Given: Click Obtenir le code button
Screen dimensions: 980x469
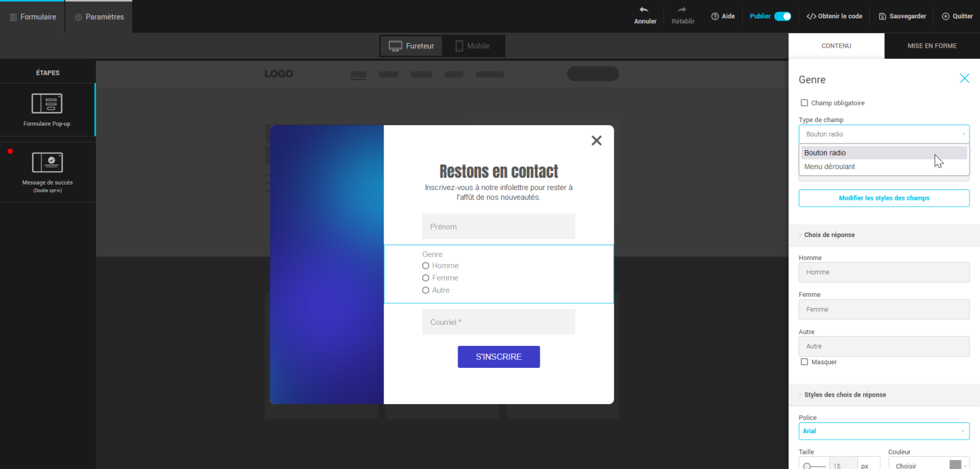Looking at the screenshot, I should (x=834, y=17).
